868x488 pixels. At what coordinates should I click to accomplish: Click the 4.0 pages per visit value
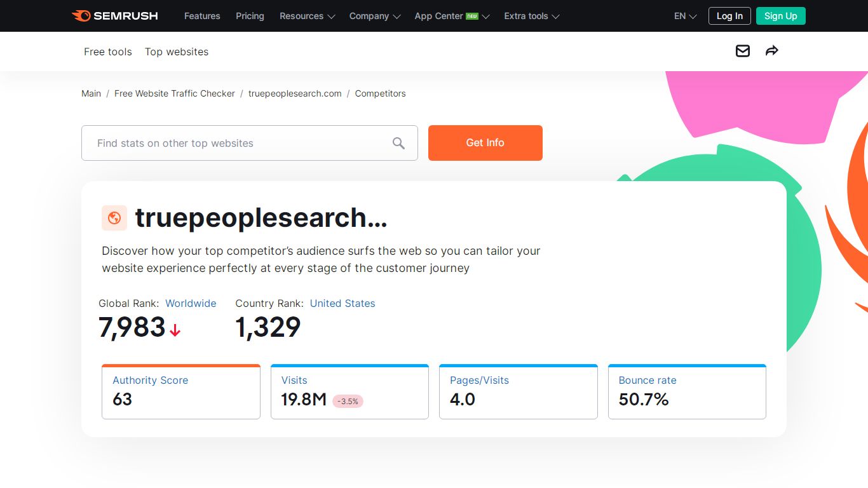pos(463,400)
